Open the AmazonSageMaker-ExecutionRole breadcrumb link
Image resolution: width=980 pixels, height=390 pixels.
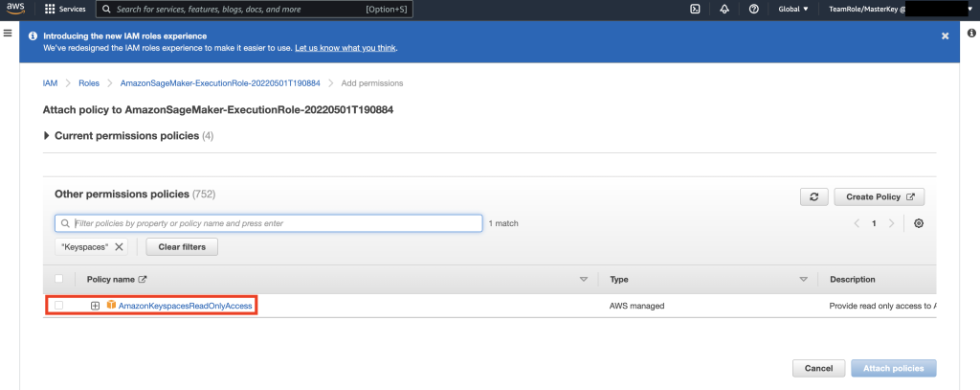(x=220, y=83)
